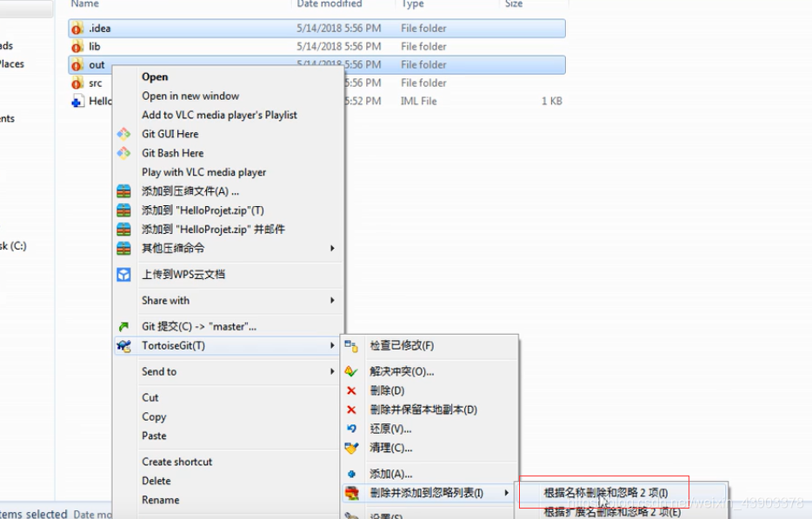Click the WPS cloud upload icon

(123, 275)
